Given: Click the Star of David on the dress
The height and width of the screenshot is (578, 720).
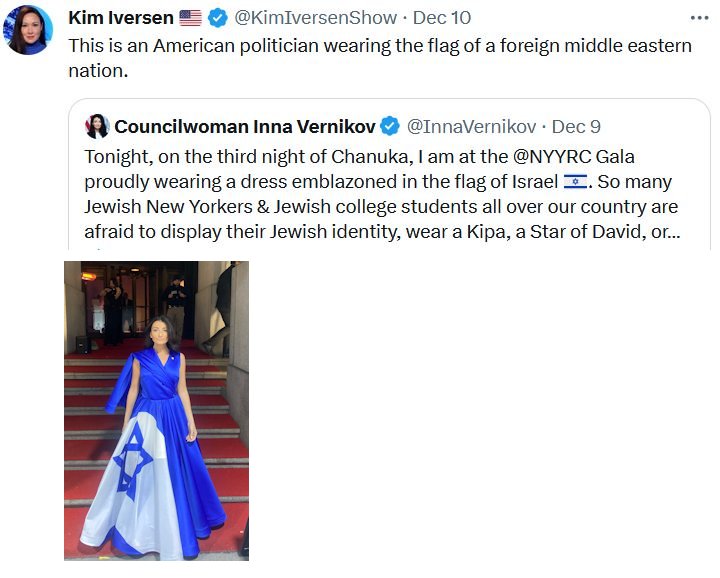Looking at the screenshot, I should pos(132,458).
